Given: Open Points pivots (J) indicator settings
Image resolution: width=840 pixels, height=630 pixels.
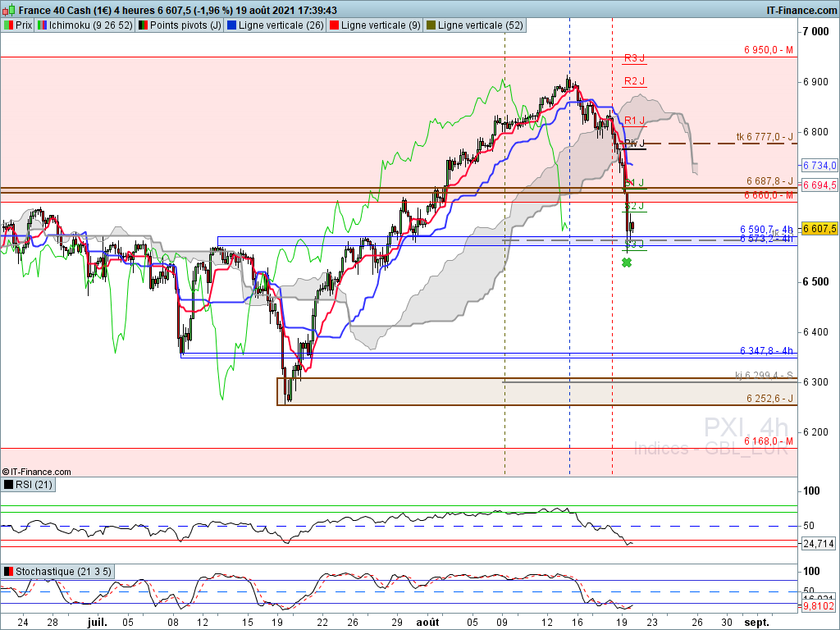Looking at the screenshot, I should coord(180,25).
